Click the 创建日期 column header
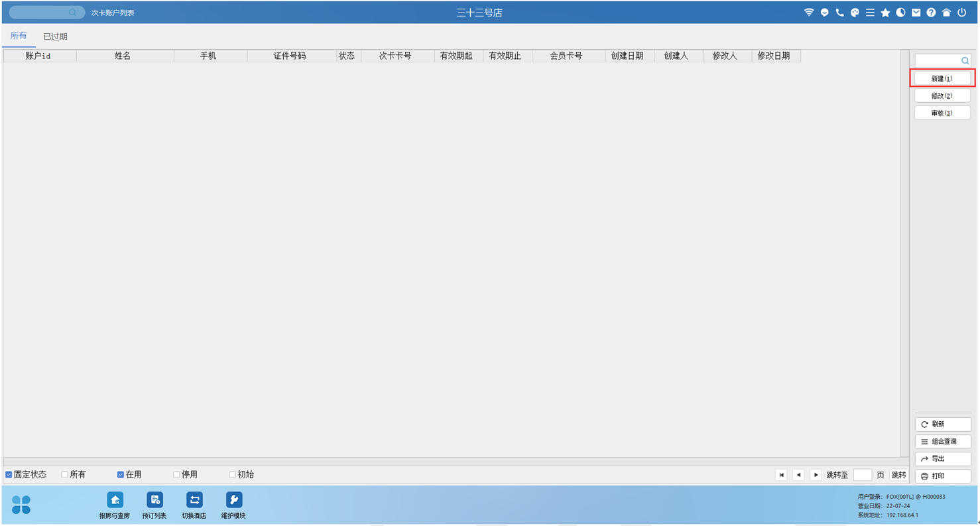The width and height of the screenshot is (980, 526). point(629,56)
